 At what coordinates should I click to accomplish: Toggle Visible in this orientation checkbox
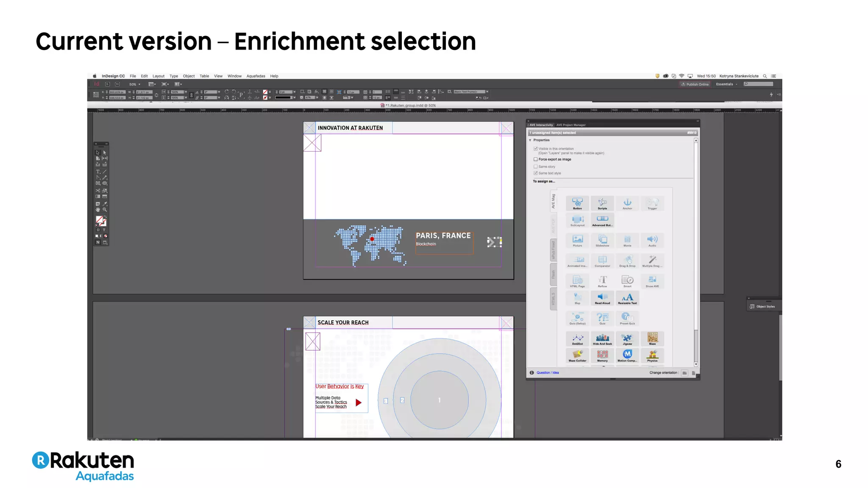535,149
